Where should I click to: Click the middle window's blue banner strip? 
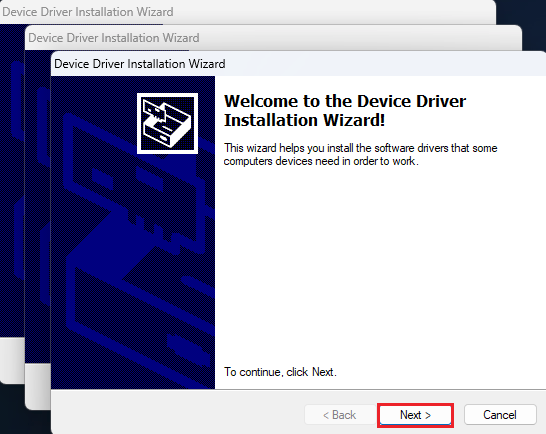pos(38,209)
